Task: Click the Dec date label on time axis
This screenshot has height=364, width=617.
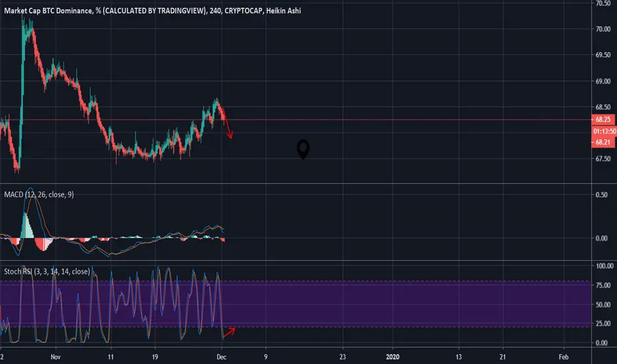Action: click(x=222, y=357)
